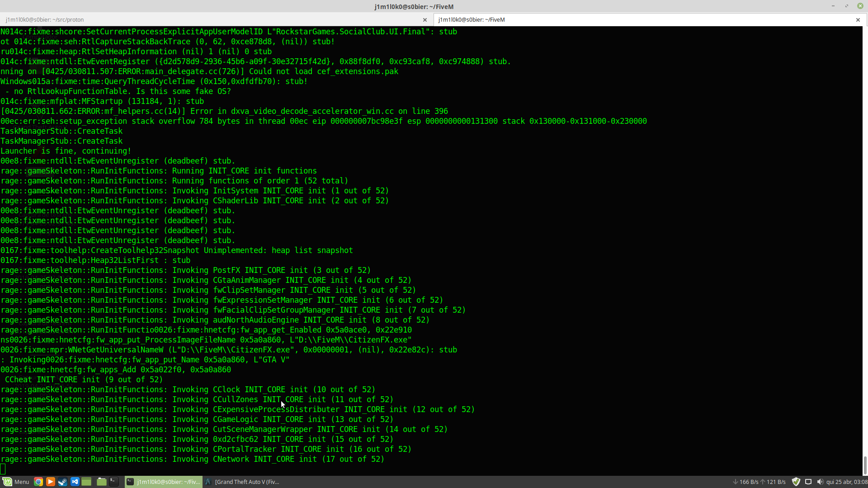Viewport: 868px width, 488px height.
Task: Close the ~/src/proton tab
Action: pyautogui.click(x=425, y=19)
